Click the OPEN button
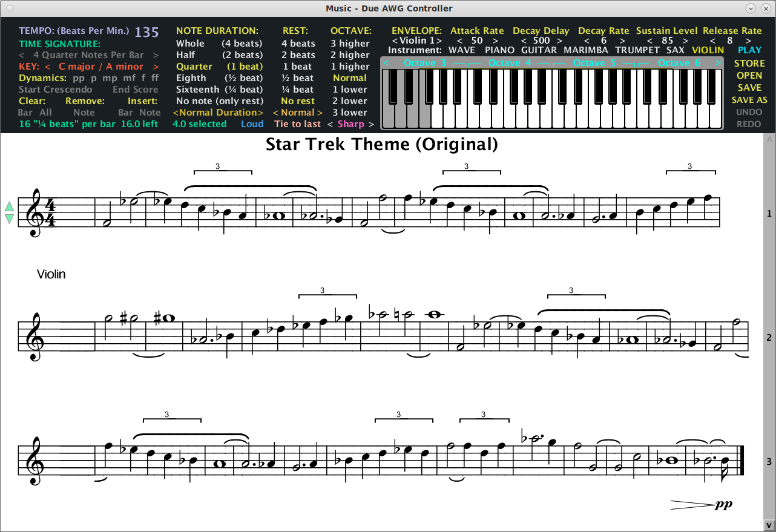Image resolution: width=776 pixels, height=532 pixels. click(749, 76)
